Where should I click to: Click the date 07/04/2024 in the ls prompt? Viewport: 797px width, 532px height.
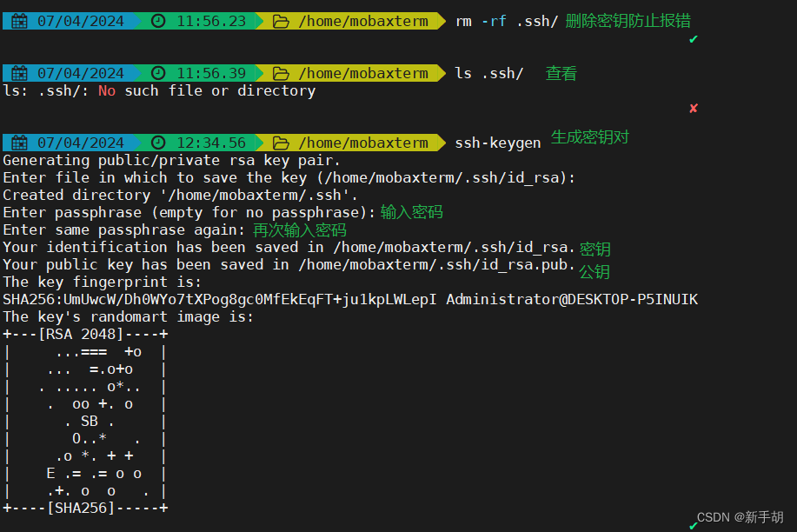[81, 73]
